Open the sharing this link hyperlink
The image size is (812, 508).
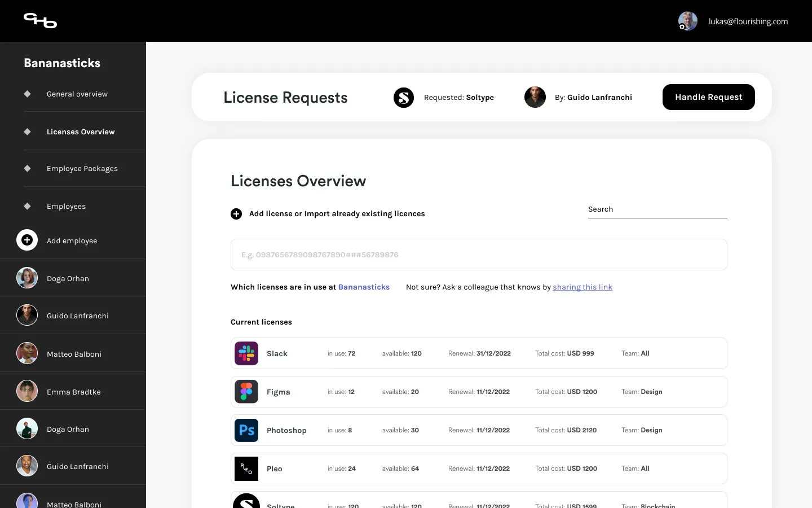(x=582, y=287)
